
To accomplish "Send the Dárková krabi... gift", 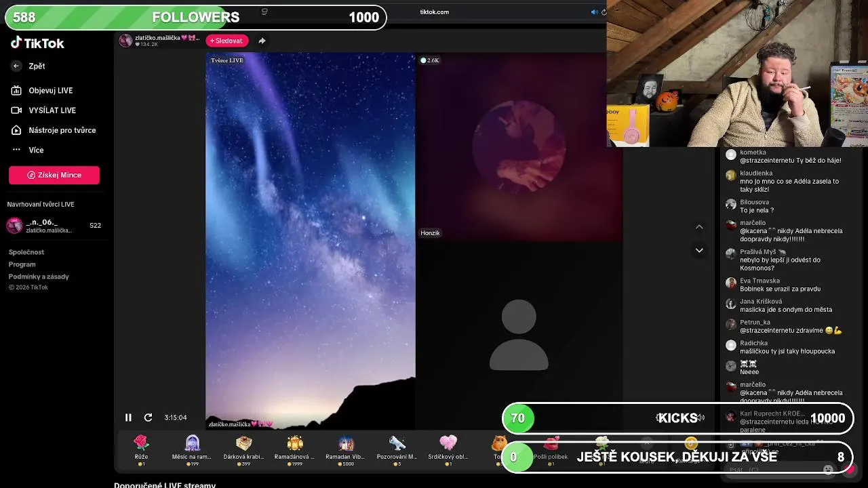I will click(x=243, y=450).
